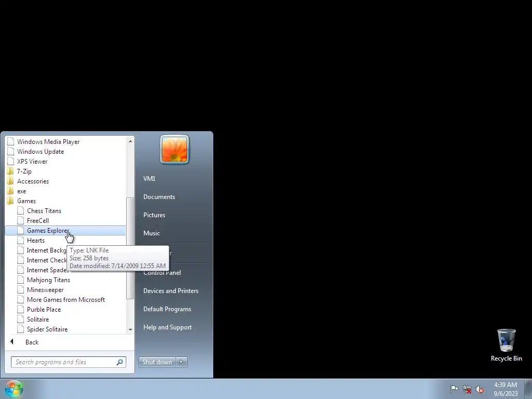Open More Games from Microsoft
The width and height of the screenshot is (532, 399).
coord(66,300)
